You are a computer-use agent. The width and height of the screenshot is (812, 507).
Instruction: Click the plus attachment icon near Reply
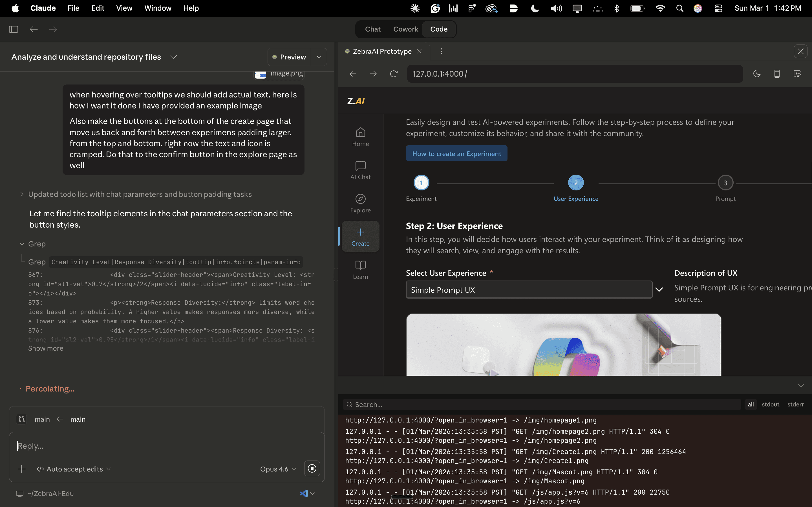click(x=22, y=469)
